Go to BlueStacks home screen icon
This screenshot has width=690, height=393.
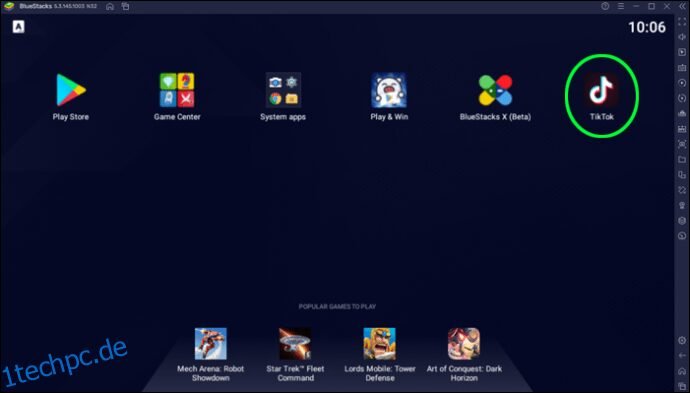pyautogui.click(x=110, y=6)
